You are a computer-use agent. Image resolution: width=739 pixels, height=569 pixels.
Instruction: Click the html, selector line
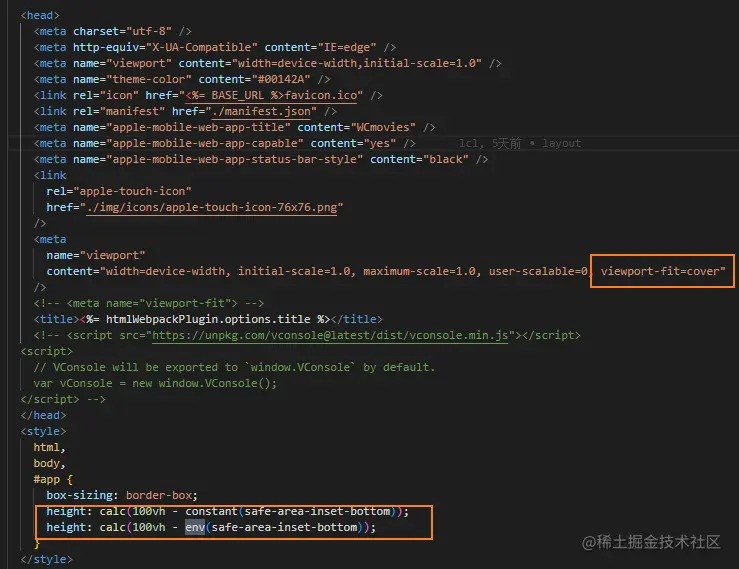[49, 447]
